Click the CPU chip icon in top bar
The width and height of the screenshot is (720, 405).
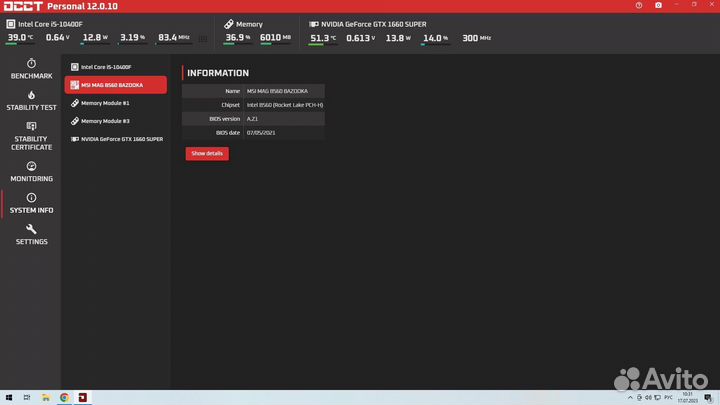(11, 24)
